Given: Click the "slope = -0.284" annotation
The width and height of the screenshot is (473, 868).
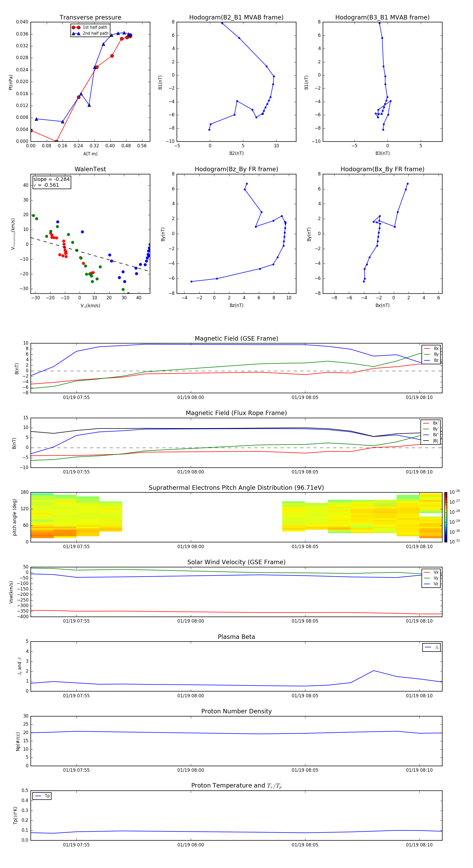Looking at the screenshot, I should tap(52, 179).
